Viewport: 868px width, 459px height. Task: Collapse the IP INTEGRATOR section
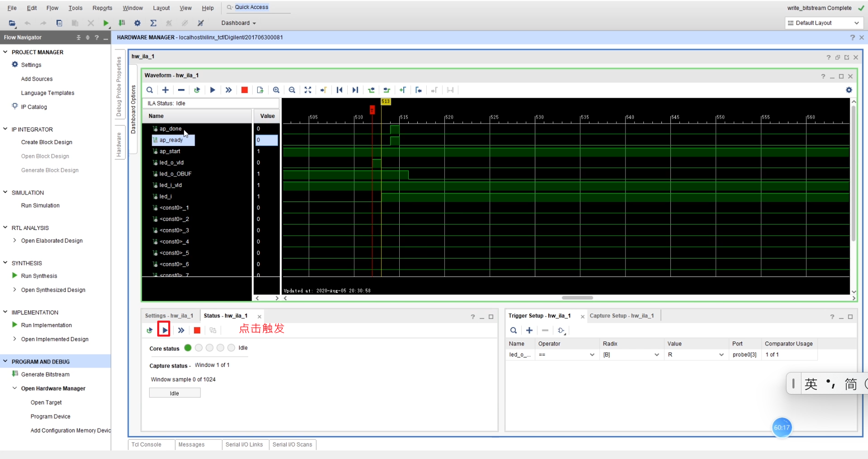click(x=6, y=129)
